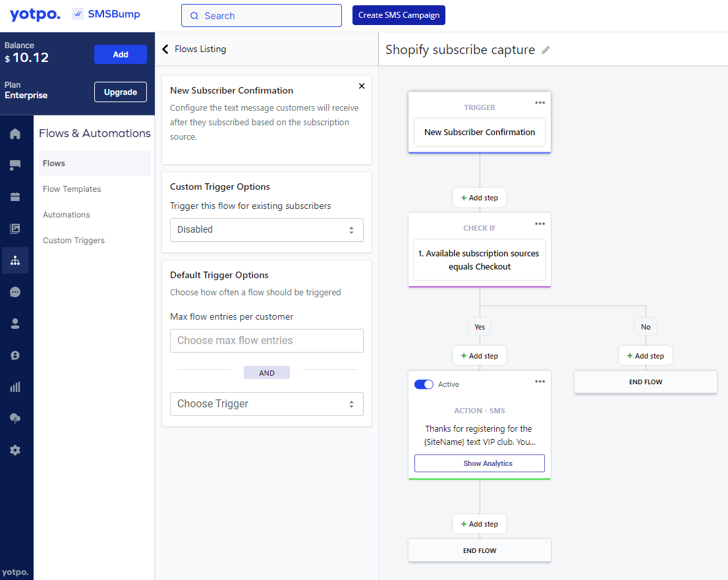Add step below the Trigger card
728x580 pixels.
(480, 198)
